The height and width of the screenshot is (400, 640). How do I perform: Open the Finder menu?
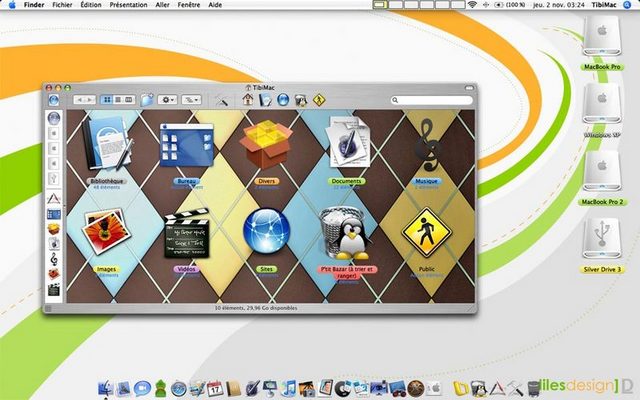point(34,5)
